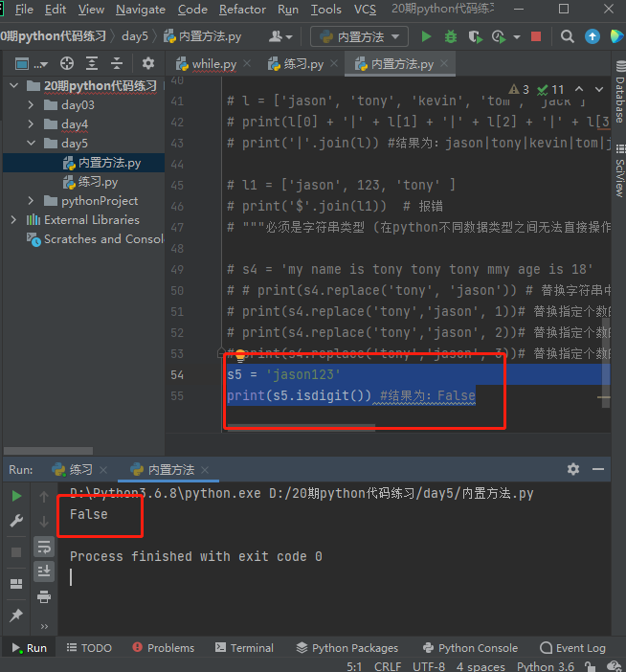Click the yellow lightbulb intention icon

coord(240,355)
